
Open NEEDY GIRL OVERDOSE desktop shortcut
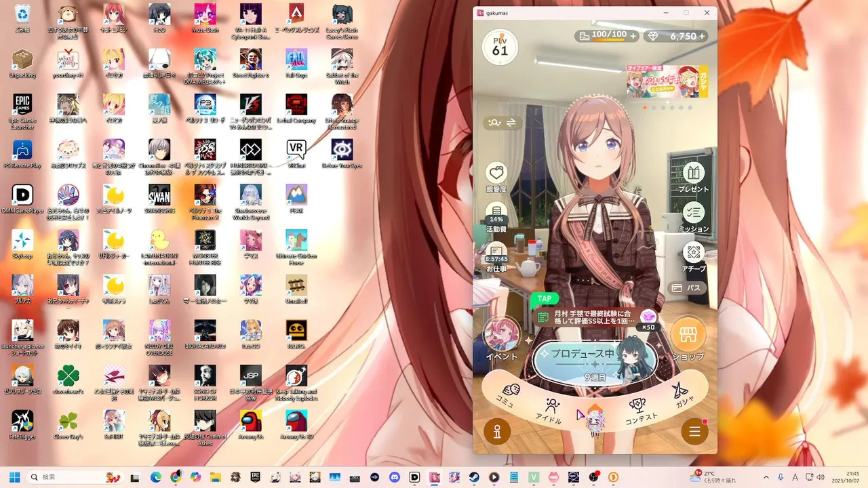(159, 338)
